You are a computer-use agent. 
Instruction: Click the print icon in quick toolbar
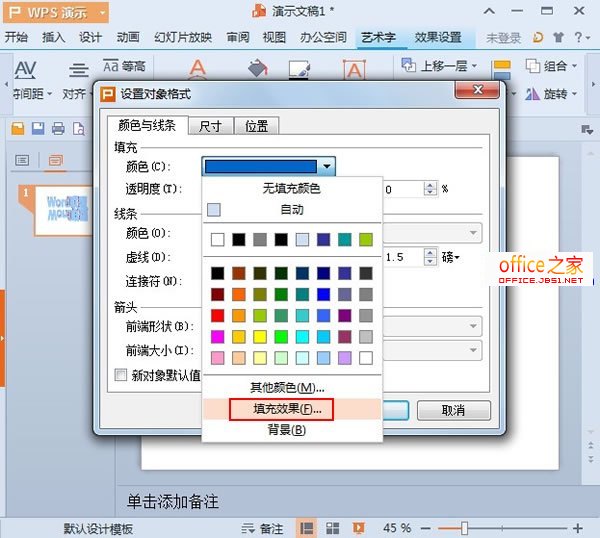[58, 129]
